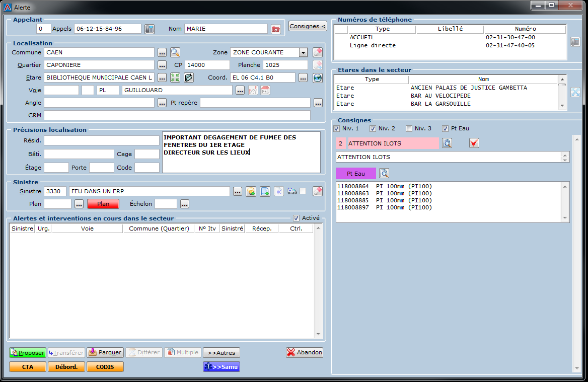
Task: Click the green Proposer button
Action: tap(28, 353)
